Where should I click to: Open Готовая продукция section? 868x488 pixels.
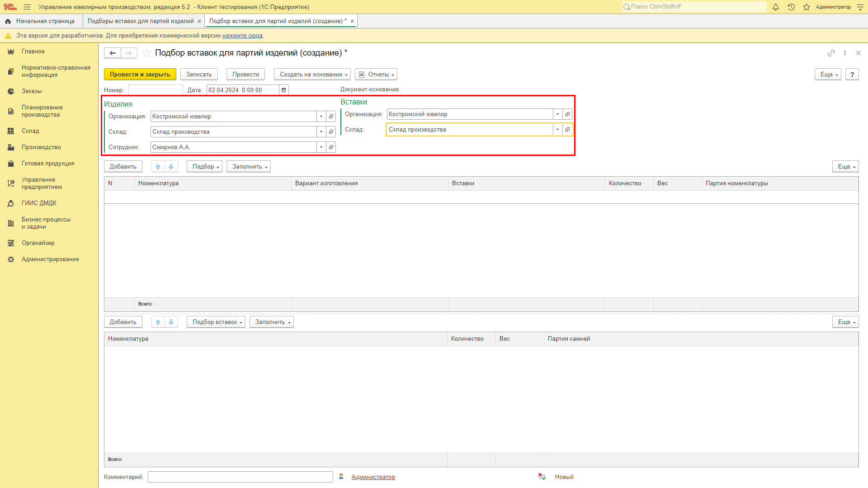click(x=48, y=164)
